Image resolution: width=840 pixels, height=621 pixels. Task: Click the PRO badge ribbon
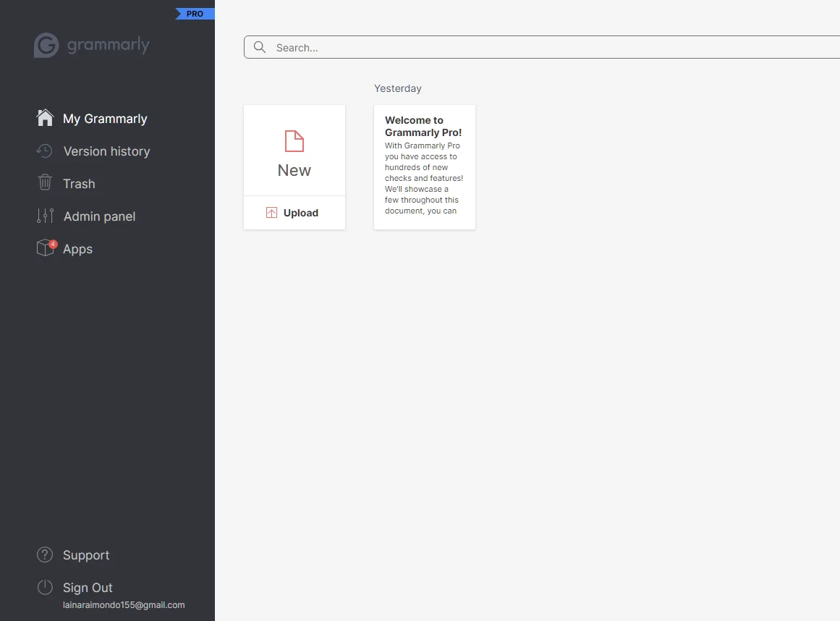tap(195, 14)
